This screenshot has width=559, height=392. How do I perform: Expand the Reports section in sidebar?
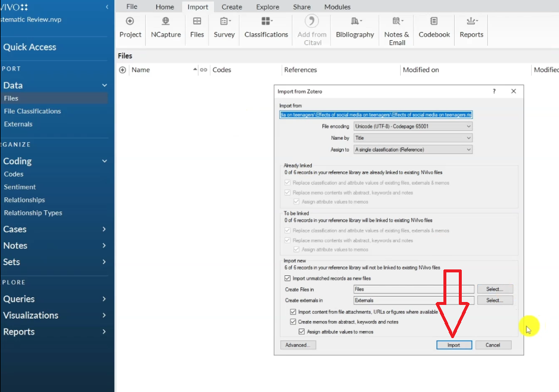tap(104, 332)
